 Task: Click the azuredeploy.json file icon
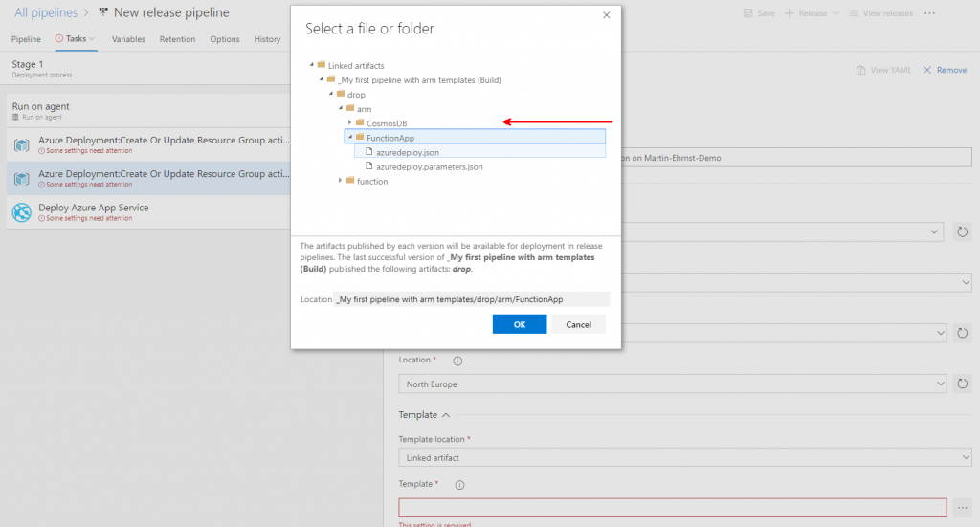(x=369, y=152)
